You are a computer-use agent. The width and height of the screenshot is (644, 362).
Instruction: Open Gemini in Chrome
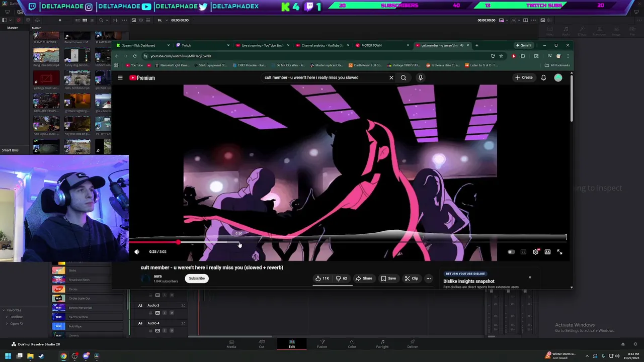(523, 45)
